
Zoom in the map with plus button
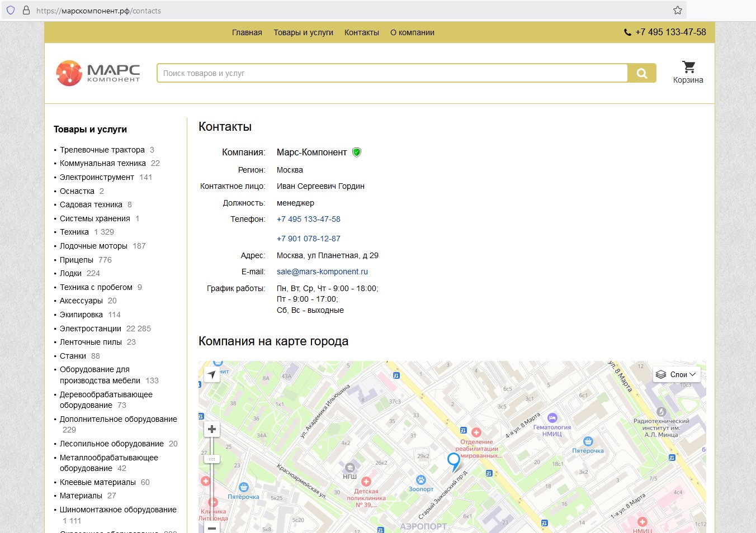click(x=212, y=429)
